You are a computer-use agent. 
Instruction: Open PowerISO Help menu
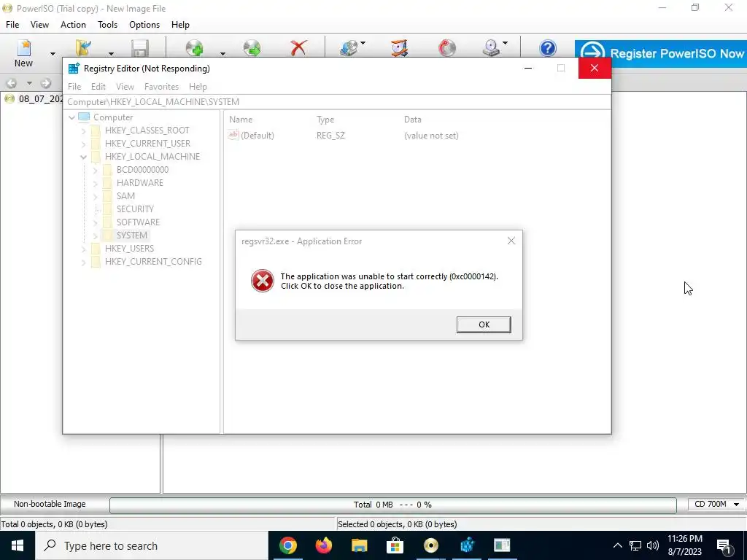(x=180, y=25)
